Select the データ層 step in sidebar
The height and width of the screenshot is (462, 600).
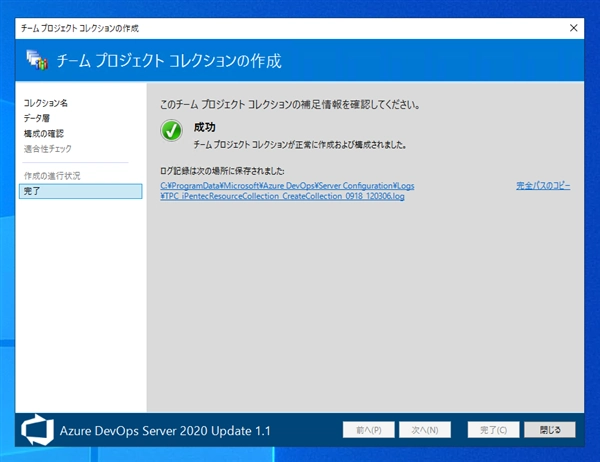(x=37, y=118)
